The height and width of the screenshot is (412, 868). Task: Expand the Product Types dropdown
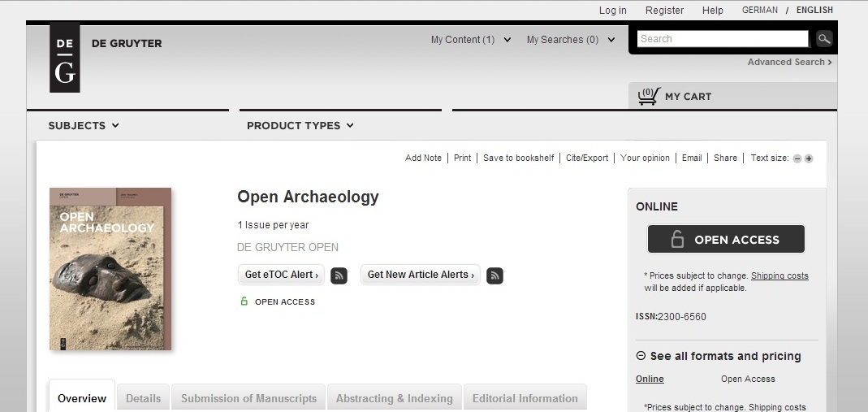[x=300, y=126]
